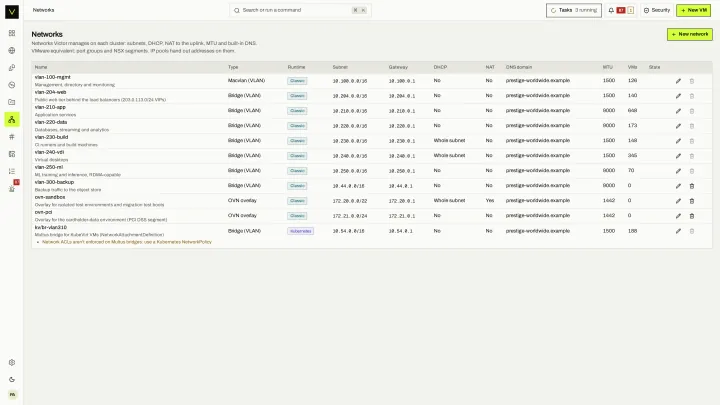Open the Security button
Image resolution: width=720 pixels, height=405 pixels.
coord(657,10)
